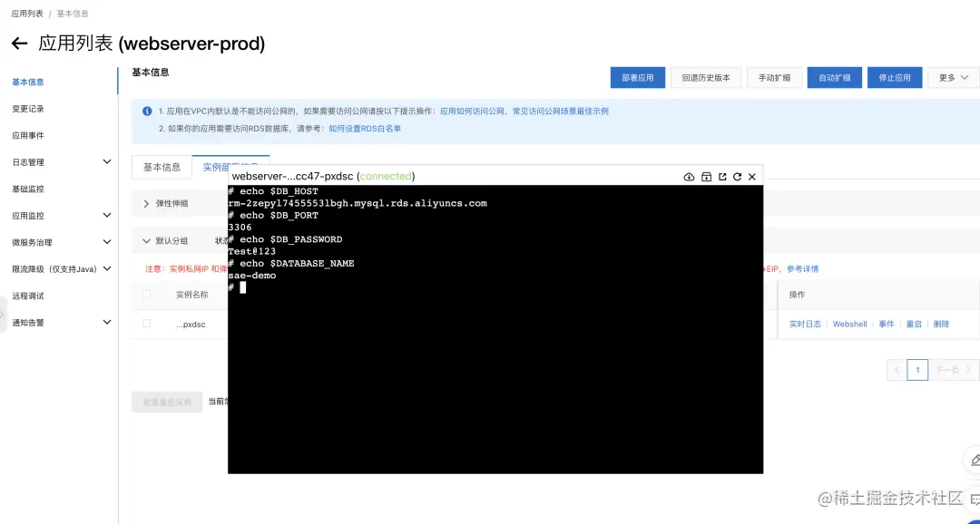Click the 事件 action link
The height and width of the screenshot is (524, 980).
(887, 325)
